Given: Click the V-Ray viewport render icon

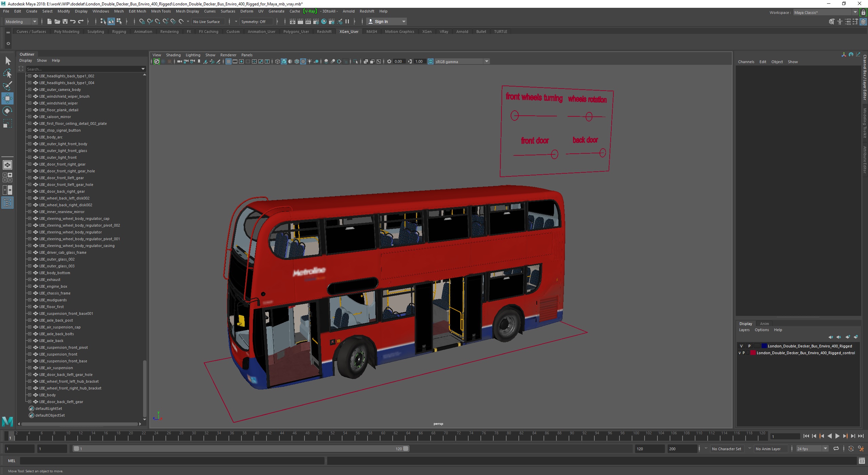Looking at the screenshot, I should click(x=156, y=61).
